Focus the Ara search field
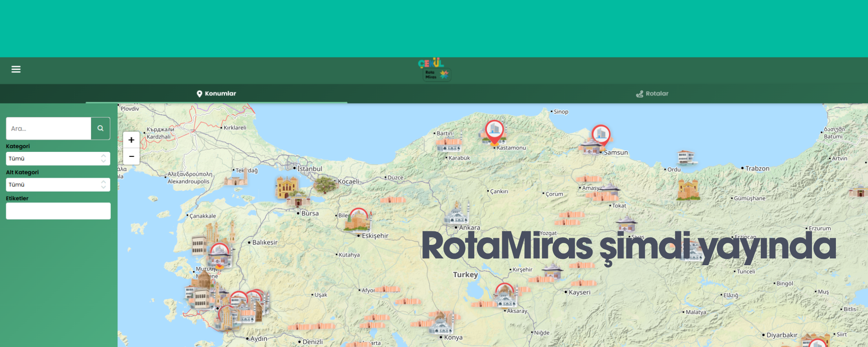 [48, 128]
